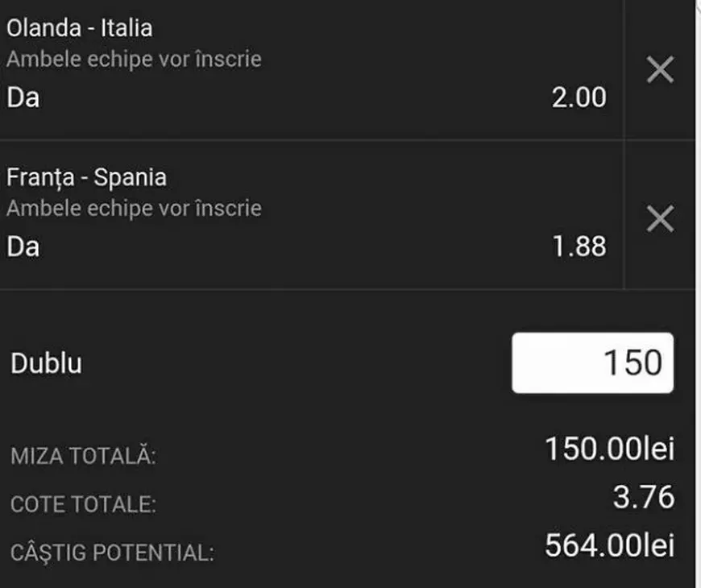Open the Franța - Spania match details
This screenshot has height=588, width=701.
click(x=89, y=176)
